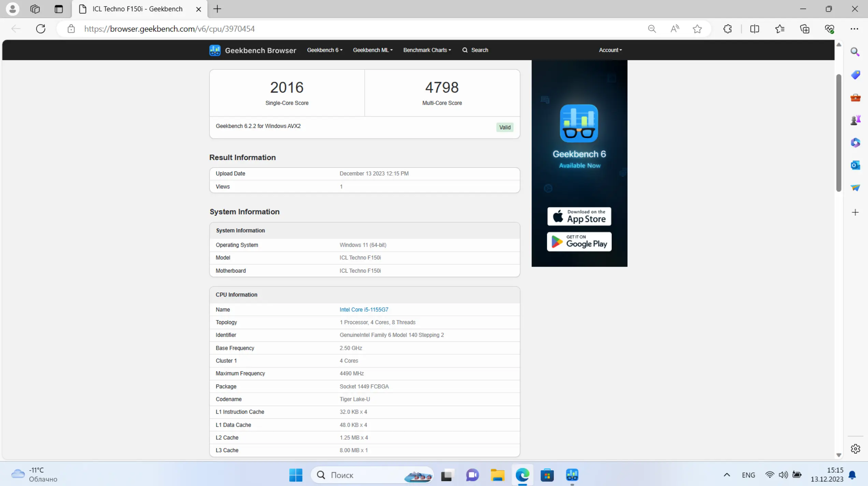This screenshot has height=486, width=868.
Task: Click the Geekbench Browser logo icon
Action: [x=215, y=50]
